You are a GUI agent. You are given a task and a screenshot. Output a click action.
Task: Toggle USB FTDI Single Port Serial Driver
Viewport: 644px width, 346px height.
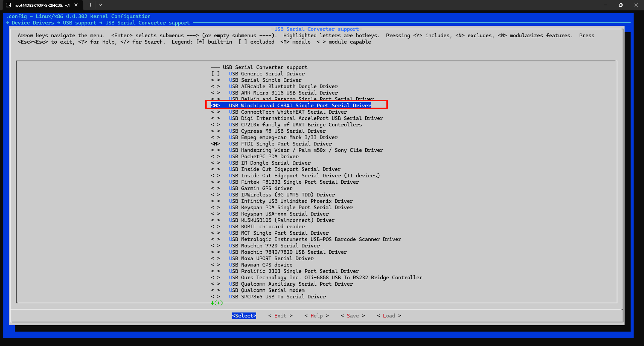tap(215, 144)
